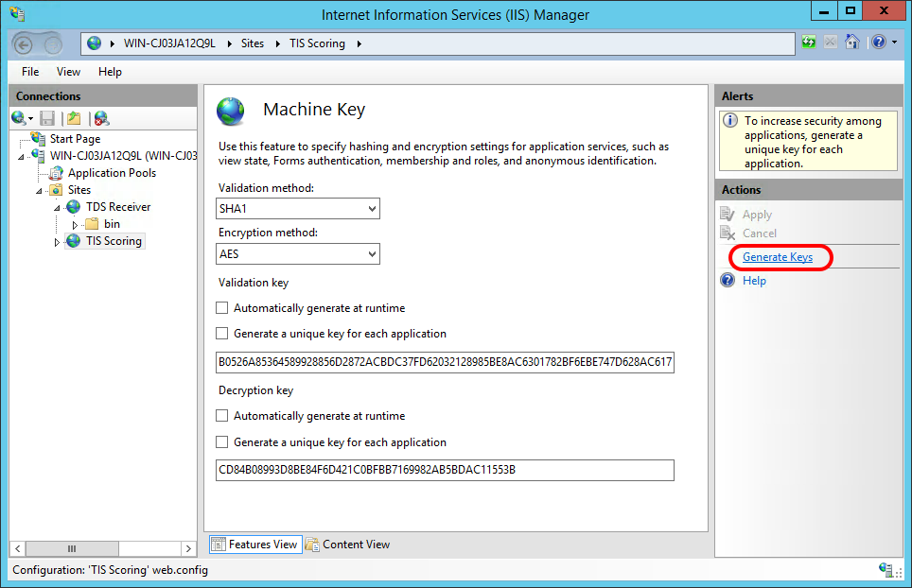Check validation key 'Generate a unique key for each application'

click(221, 334)
